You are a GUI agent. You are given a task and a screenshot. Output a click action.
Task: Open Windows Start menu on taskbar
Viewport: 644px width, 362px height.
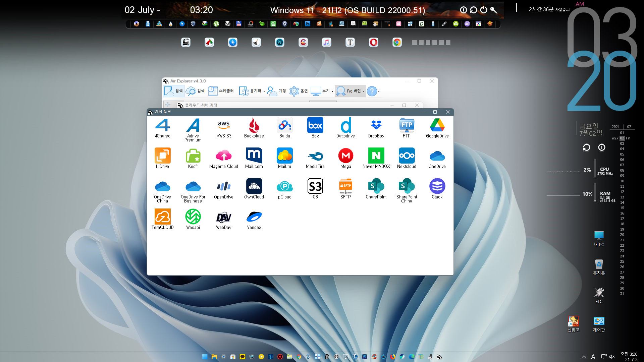click(205, 357)
